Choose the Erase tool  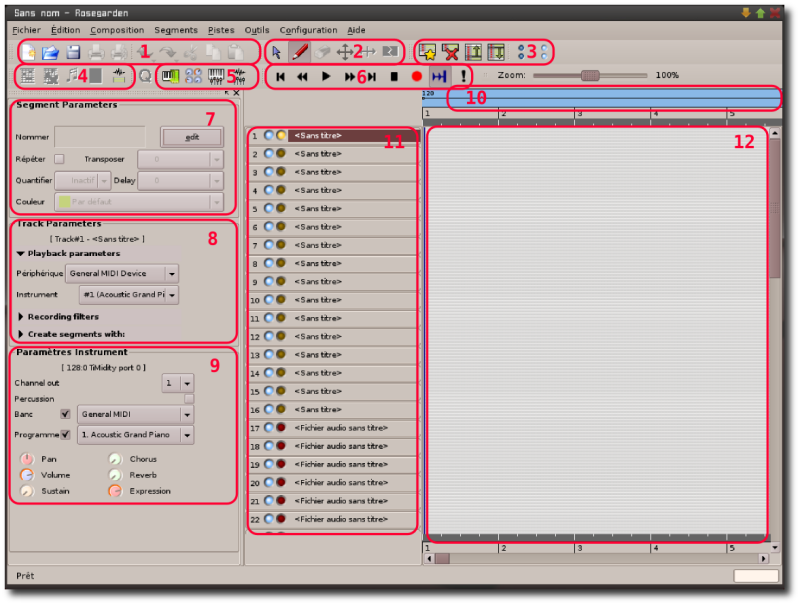[322, 52]
